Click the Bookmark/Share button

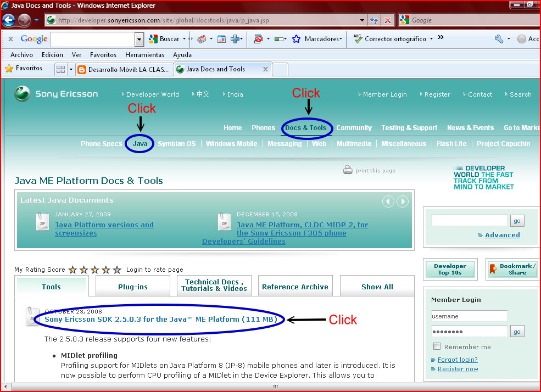[x=512, y=269]
